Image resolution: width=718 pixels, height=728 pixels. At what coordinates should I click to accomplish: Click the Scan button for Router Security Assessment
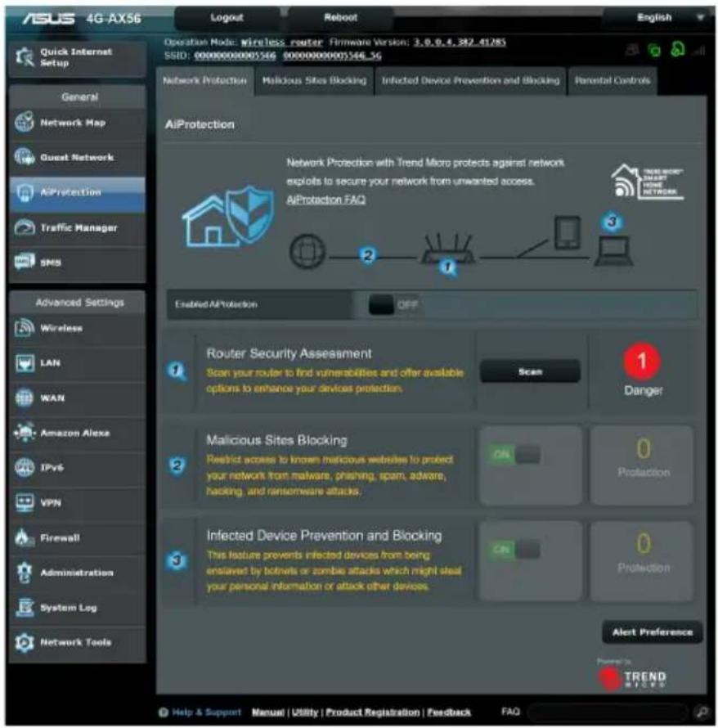click(x=530, y=371)
